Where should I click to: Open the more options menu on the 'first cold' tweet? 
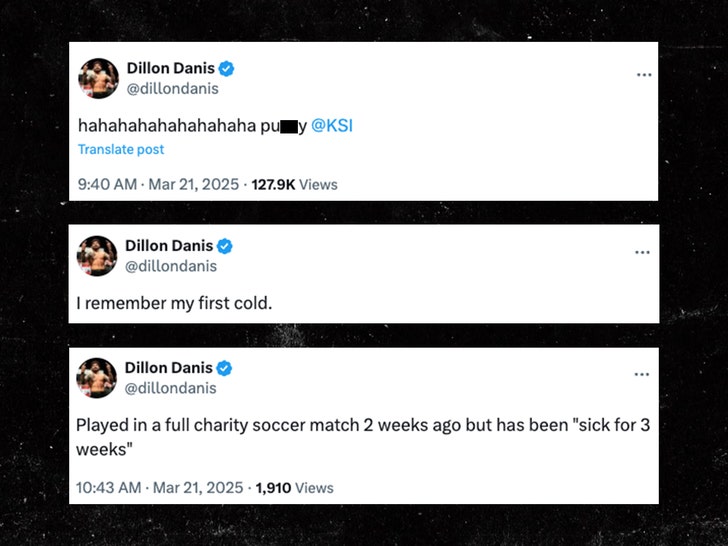642,252
